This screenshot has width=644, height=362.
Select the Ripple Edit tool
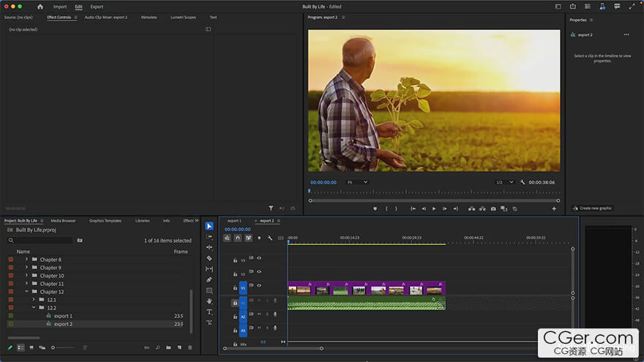[x=209, y=247]
